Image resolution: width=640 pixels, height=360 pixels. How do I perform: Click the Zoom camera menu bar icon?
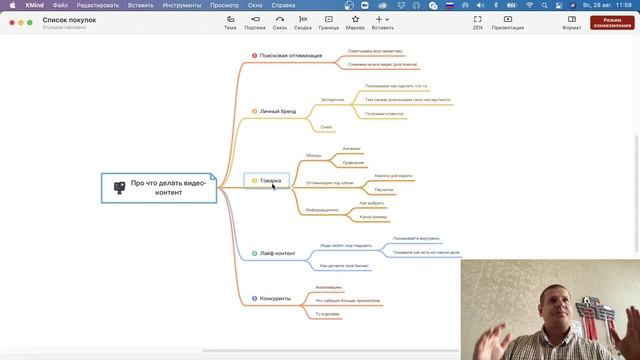coord(364,5)
